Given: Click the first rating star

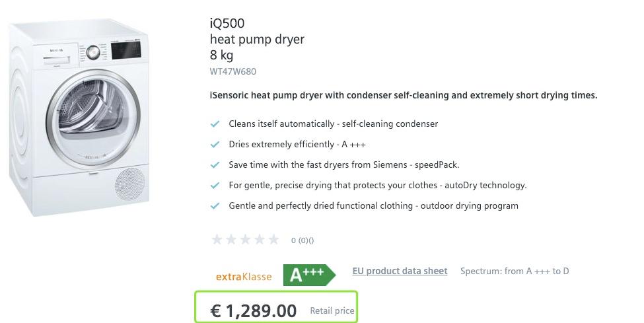Looking at the screenshot, I should tap(217, 240).
